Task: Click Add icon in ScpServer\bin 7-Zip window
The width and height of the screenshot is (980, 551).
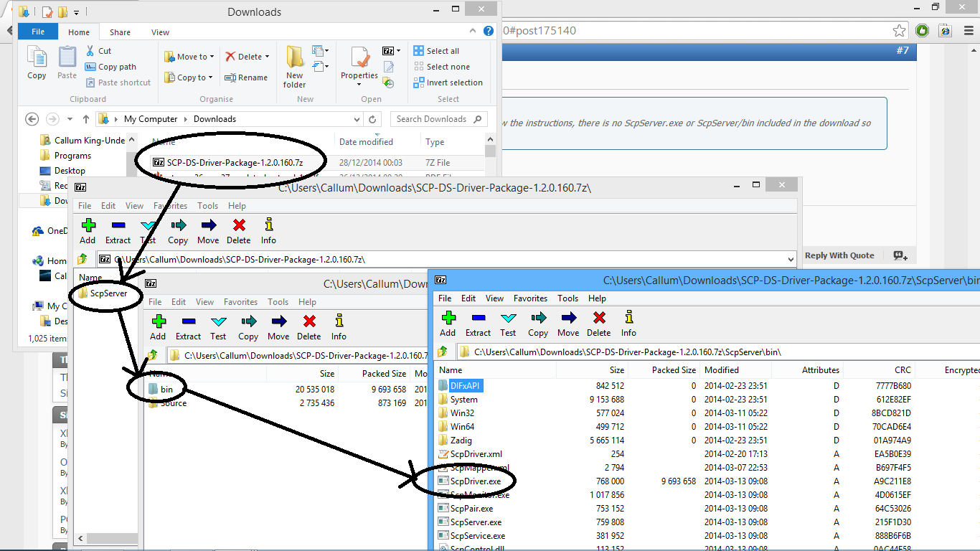Action: click(448, 317)
